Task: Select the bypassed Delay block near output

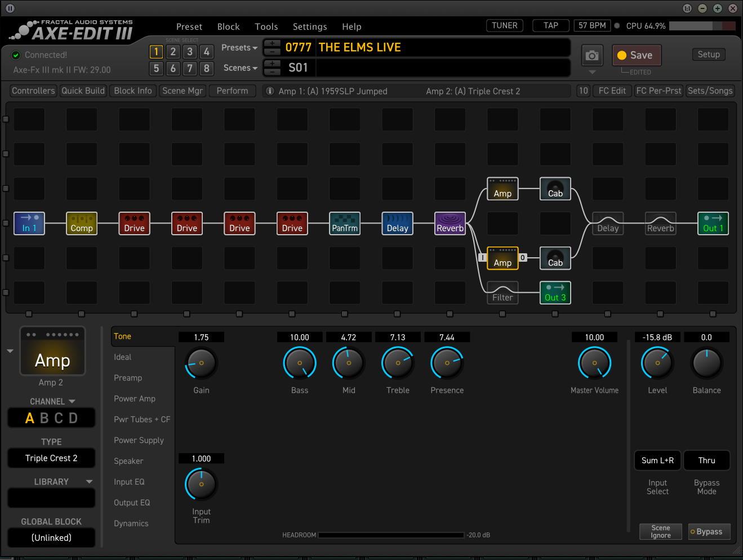Action: click(608, 223)
